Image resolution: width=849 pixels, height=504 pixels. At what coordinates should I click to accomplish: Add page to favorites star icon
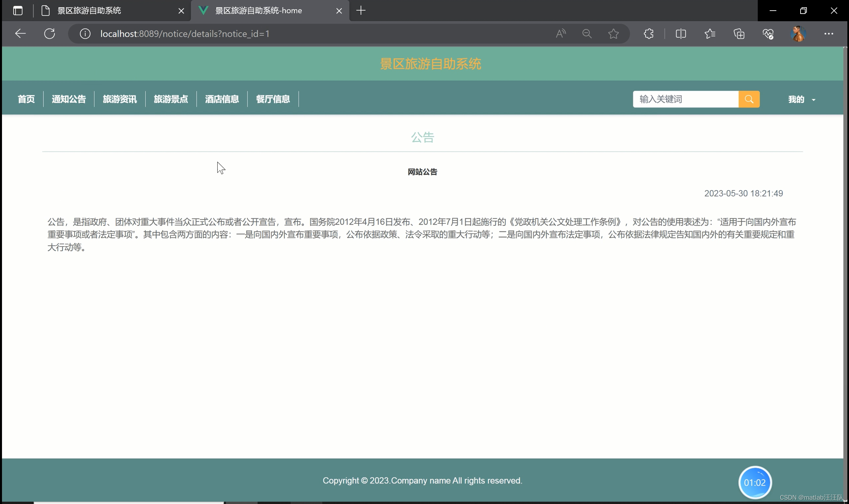click(x=613, y=34)
